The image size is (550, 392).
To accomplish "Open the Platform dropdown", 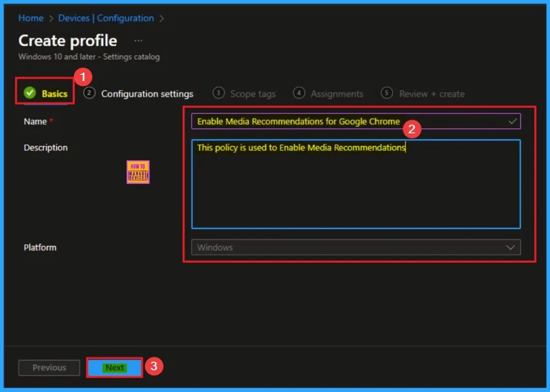I will [x=356, y=247].
